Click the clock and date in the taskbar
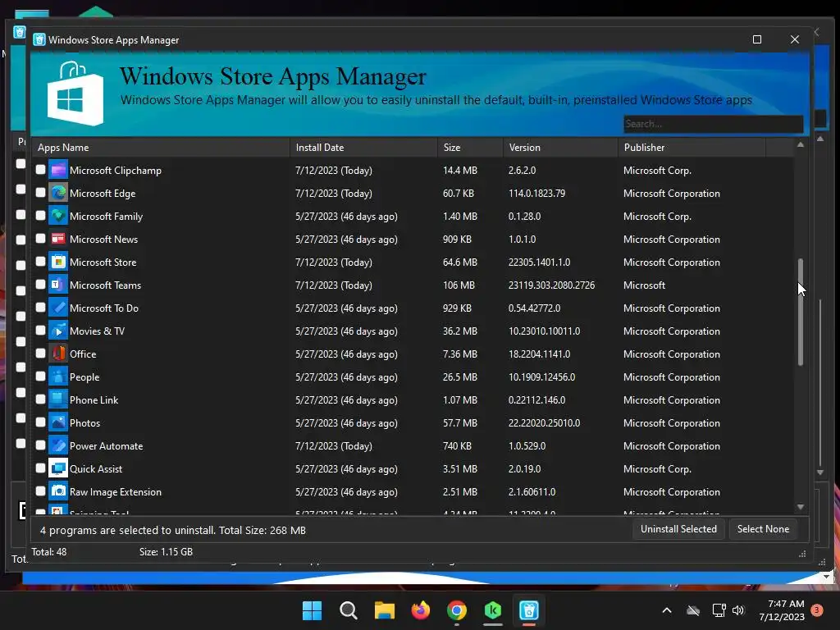Viewport: 840px width, 630px height. click(x=782, y=610)
